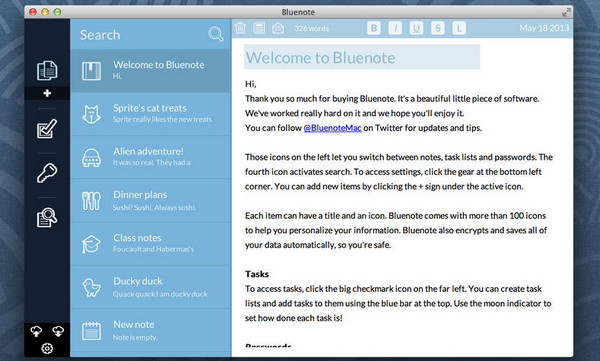
Task: Open the New note entry
Action: click(151, 331)
